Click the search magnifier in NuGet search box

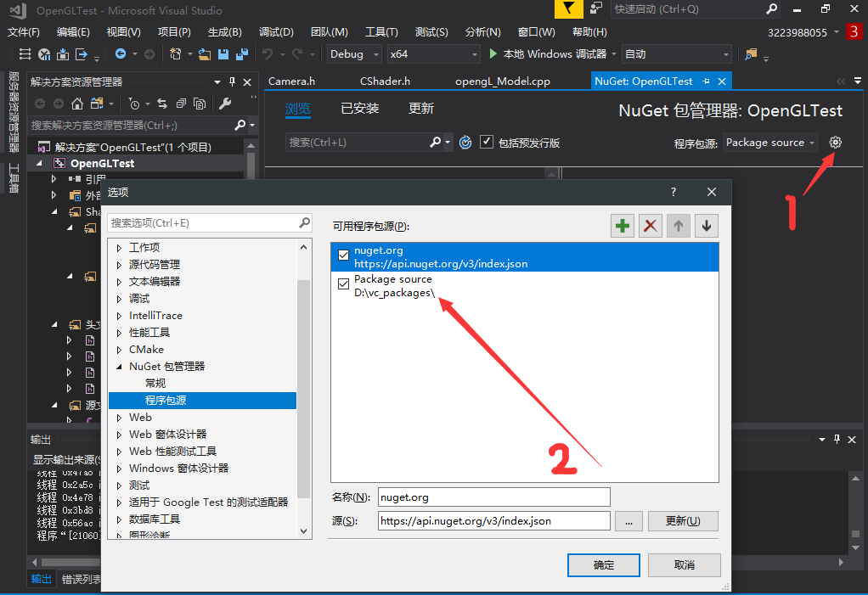tap(435, 142)
